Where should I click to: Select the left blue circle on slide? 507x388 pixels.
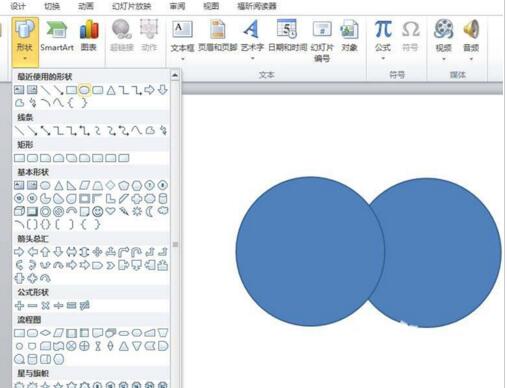click(310, 251)
